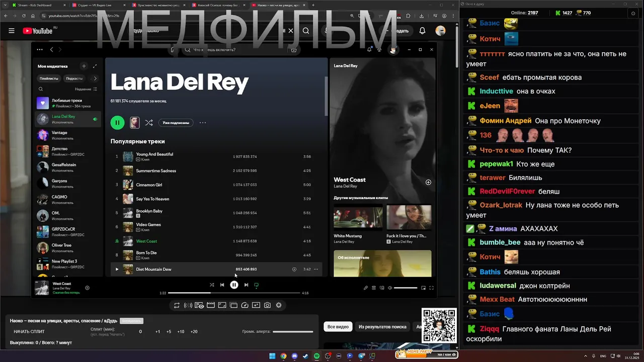Toggle the shuffle icon beside Уже подписаны
The height and width of the screenshot is (362, 644).
(x=149, y=122)
